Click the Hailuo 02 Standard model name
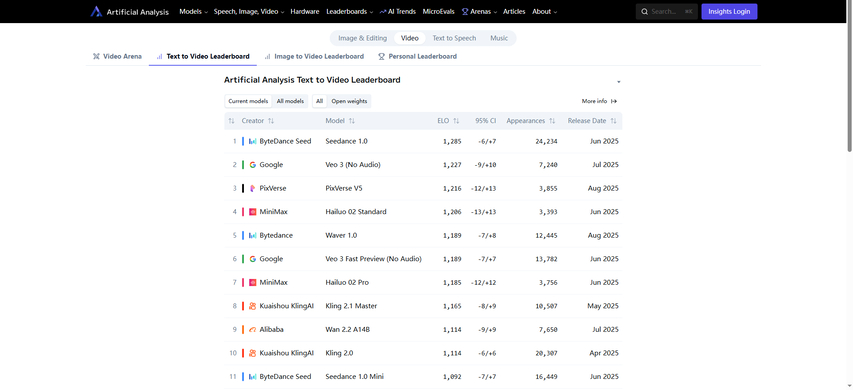The height and width of the screenshot is (390, 853). (x=356, y=212)
